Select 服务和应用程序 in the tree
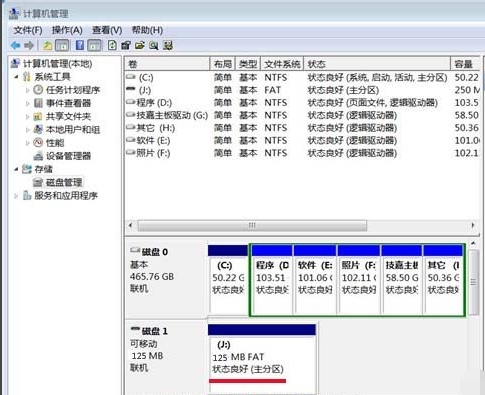The height and width of the screenshot is (395, 485). [66, 195]
